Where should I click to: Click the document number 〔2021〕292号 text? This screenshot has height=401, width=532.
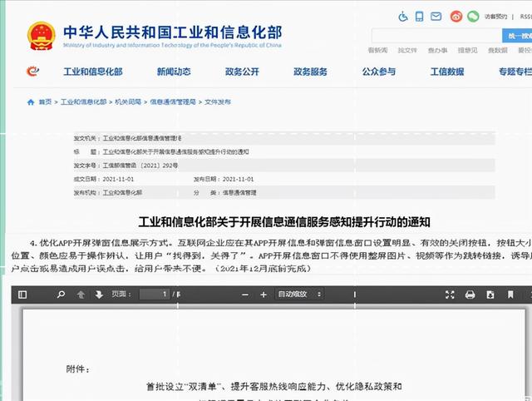(159, 166)
